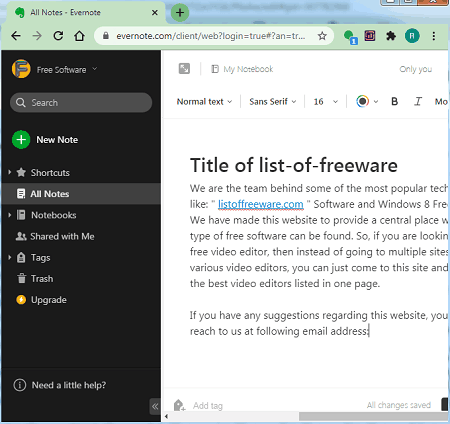
Task: Click the Only you sharing label
Action: pyautogui.click(x=416, y=69)
